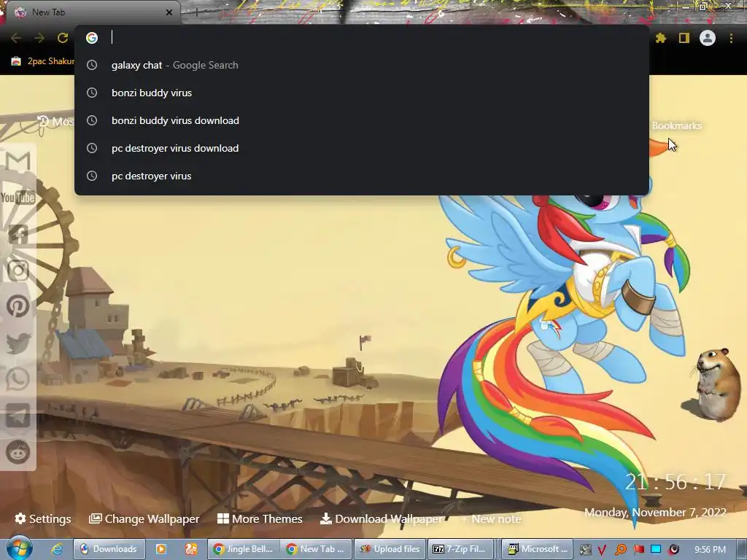Click the 21:56:17 clock widget
The width and height of the screenshot is (747, 560).
pyautogui.click(x=675, y=483)
